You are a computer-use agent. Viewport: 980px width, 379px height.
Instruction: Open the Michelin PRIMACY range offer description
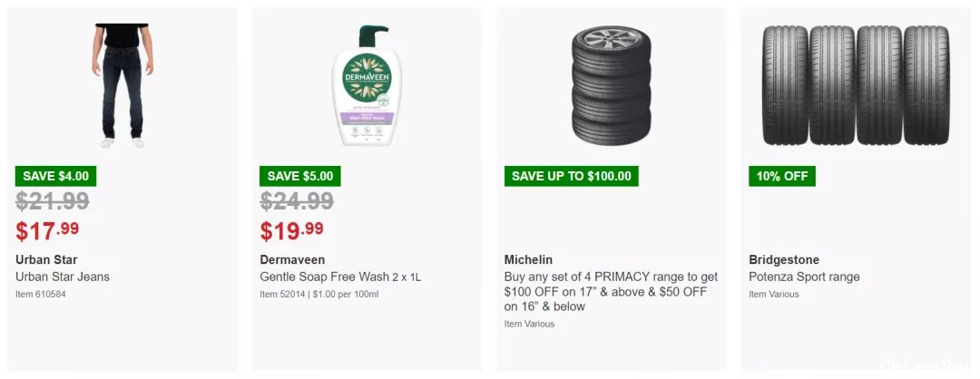coord(612,292)
